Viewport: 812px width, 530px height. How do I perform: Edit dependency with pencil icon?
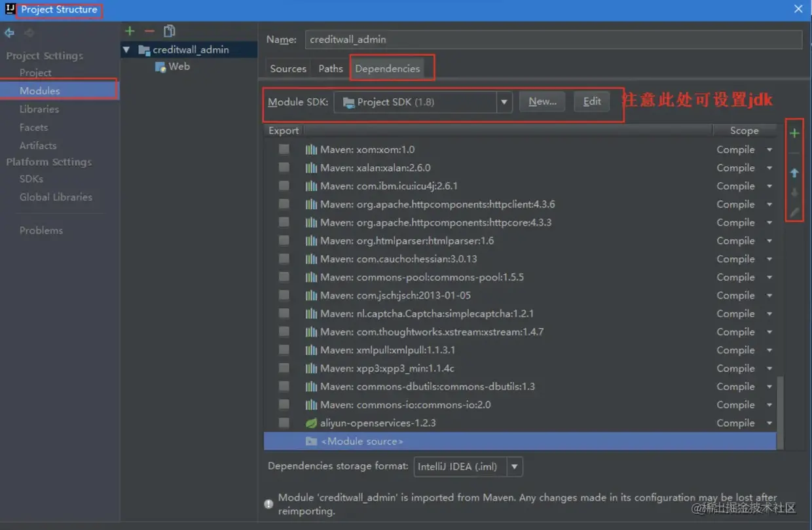point(794,212)
